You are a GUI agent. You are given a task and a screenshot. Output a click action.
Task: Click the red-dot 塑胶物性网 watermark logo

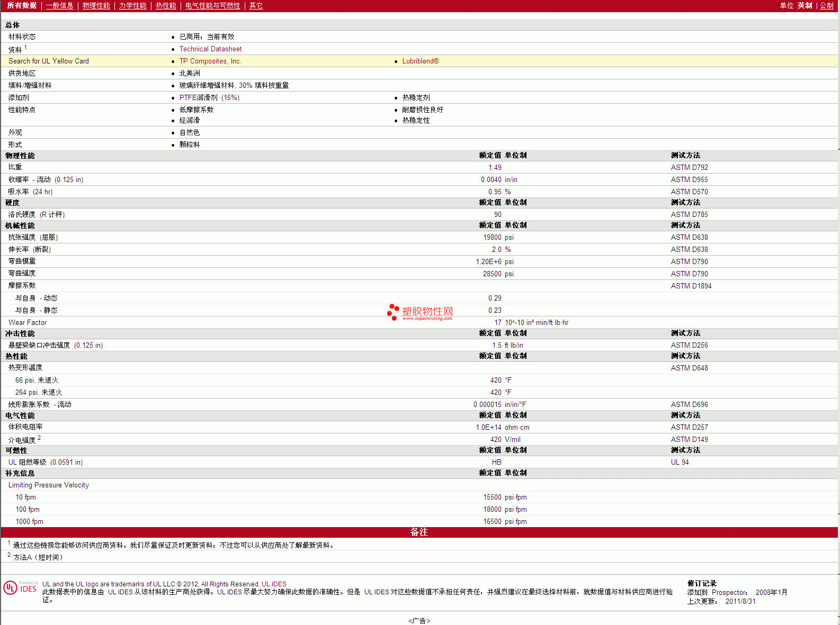click(420, 312)
